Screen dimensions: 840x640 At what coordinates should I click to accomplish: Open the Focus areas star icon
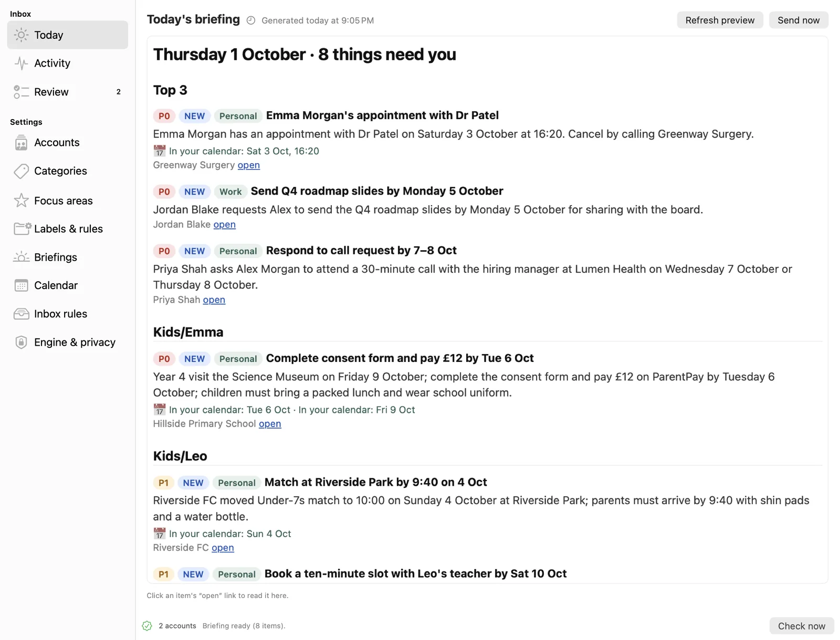tap(21, 200)
